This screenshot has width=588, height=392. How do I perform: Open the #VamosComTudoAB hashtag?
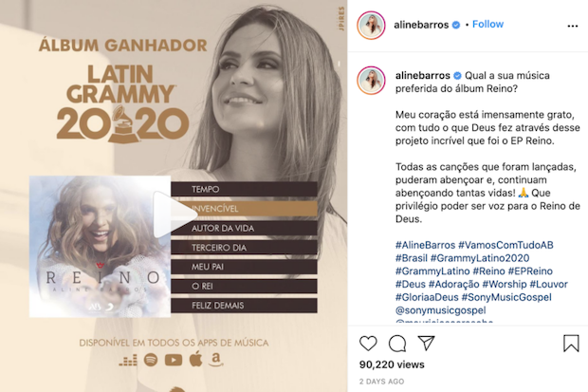click(x=505, y=245)
